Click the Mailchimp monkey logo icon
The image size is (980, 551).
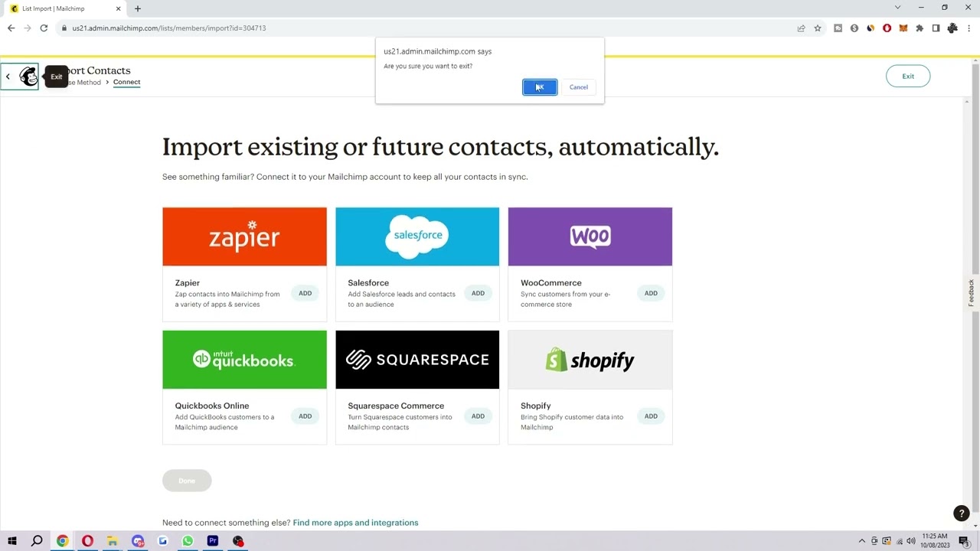point(28,77)
